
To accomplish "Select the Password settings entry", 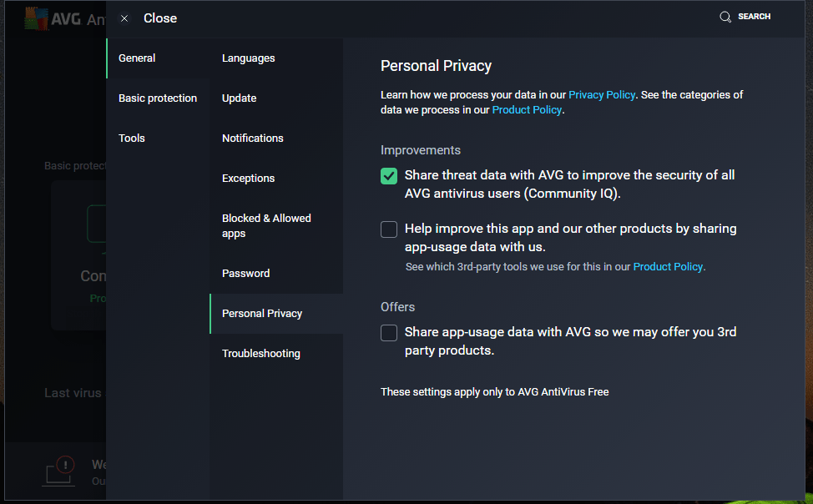I will pos(246,274).
